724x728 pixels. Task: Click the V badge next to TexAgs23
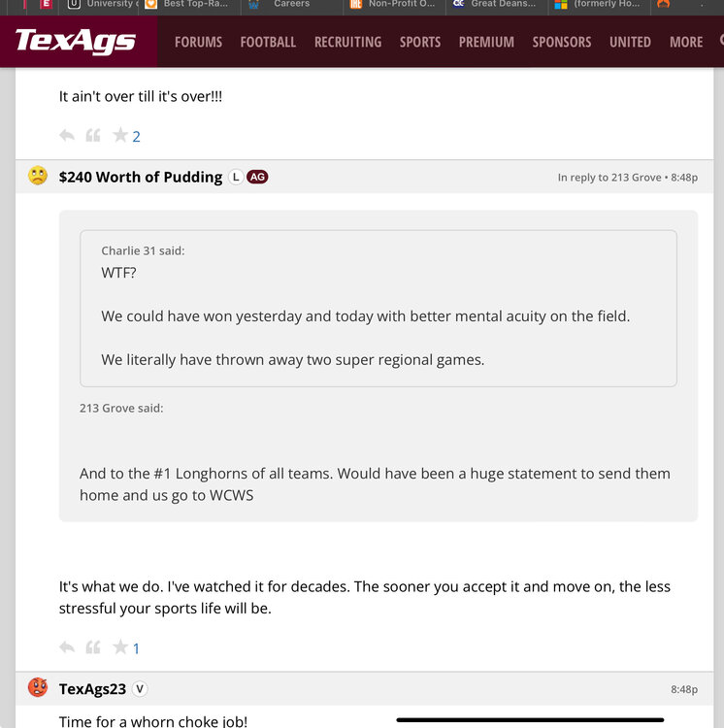point(140,688)
